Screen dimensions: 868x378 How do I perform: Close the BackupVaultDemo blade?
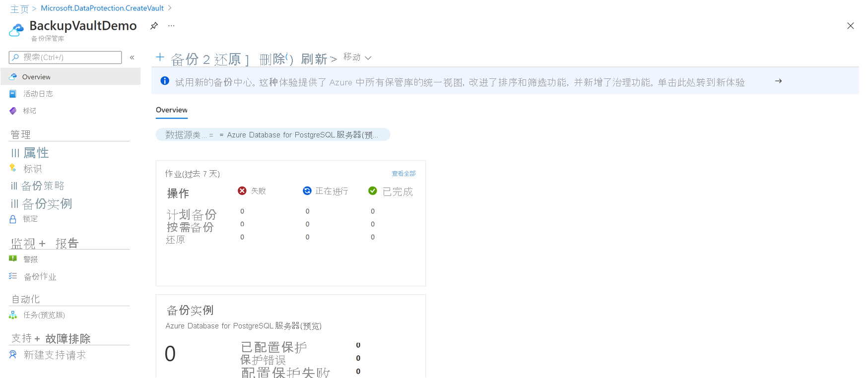(850, 26)
